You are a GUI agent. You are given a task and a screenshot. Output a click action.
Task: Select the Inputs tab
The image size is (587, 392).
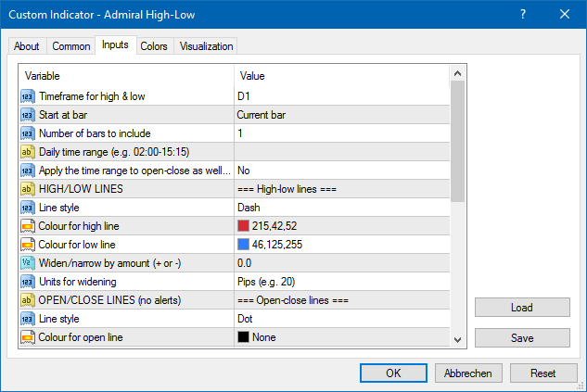[115, 44]
